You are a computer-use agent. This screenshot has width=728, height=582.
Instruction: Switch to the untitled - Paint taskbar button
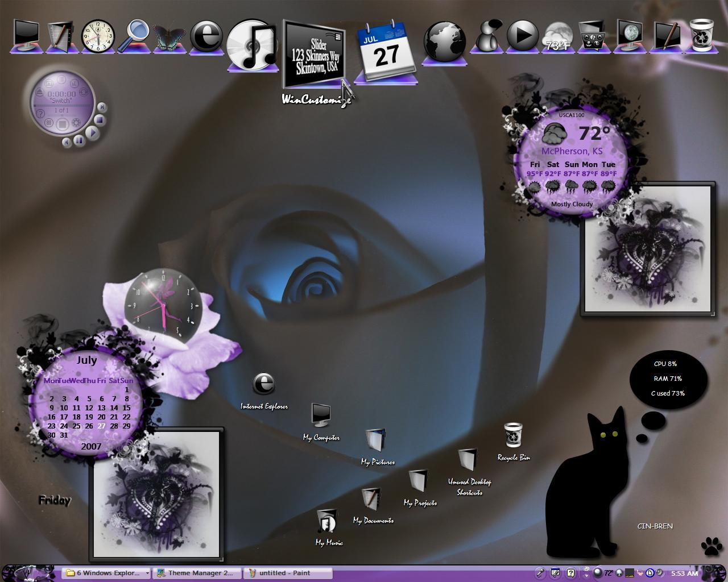pos(287,573)
